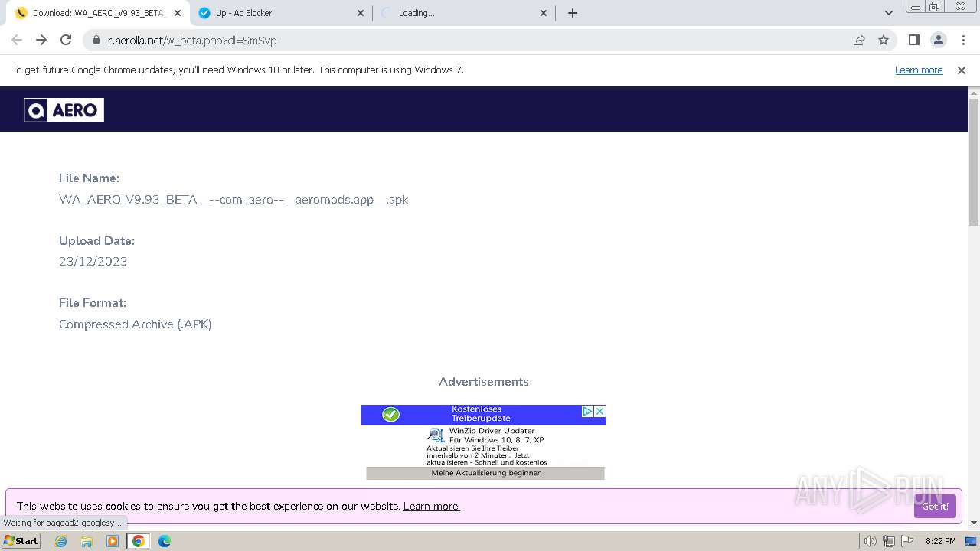Open File Explorer from taskbar
The height and width of the screenshot is (551, 980).
pyautogui.click(x=87, y=541)
